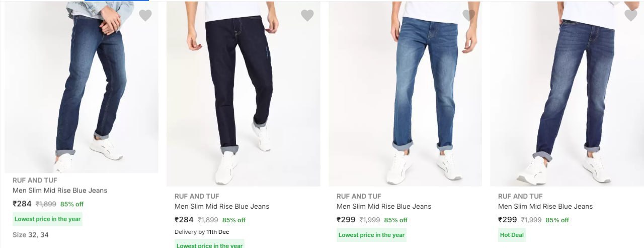The image size is (644, 248).
Task: Wishlist the first jeans with heart icon
Action: pos(145,16)
